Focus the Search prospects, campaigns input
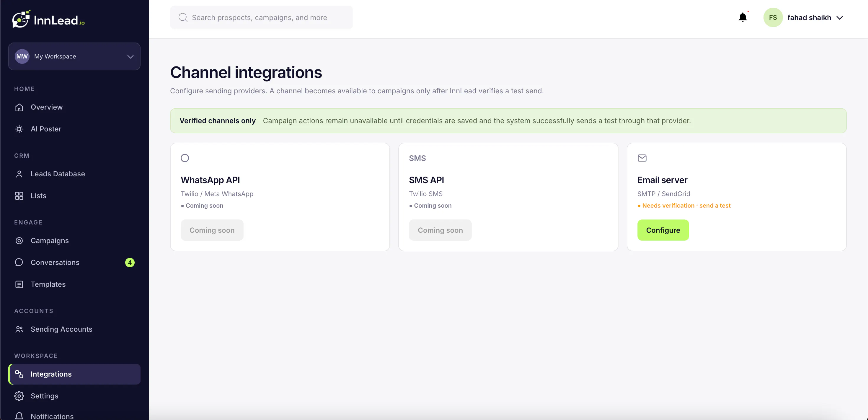868x420 pixels. (x=262, y=17)
